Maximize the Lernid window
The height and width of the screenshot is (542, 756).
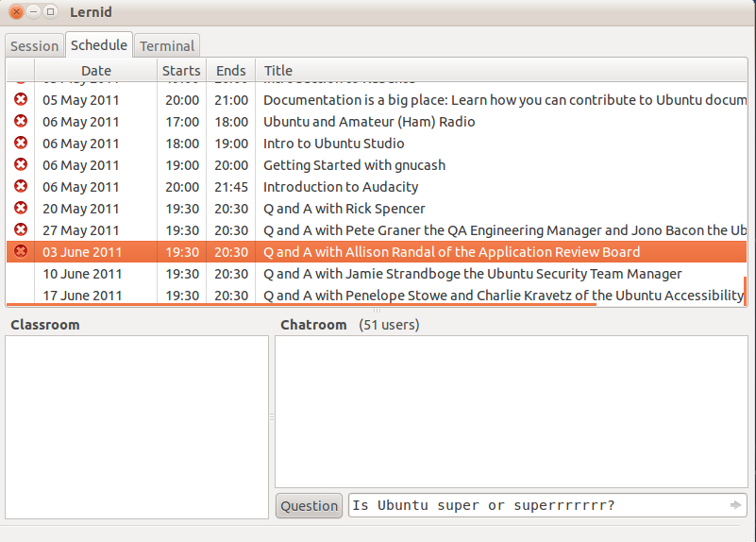[x=50, y=11]
